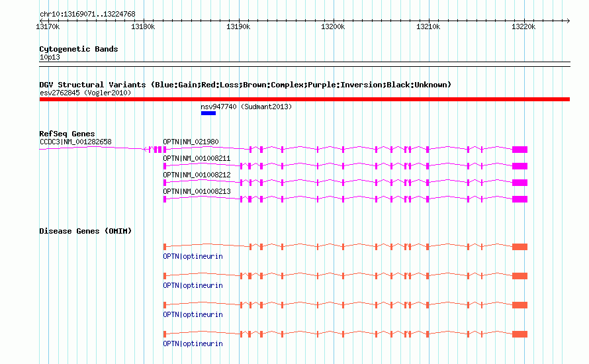589x364 pixels.
Task: Click the OPTN NM_001008212 transcript glyph
Action: pos(345,183)
